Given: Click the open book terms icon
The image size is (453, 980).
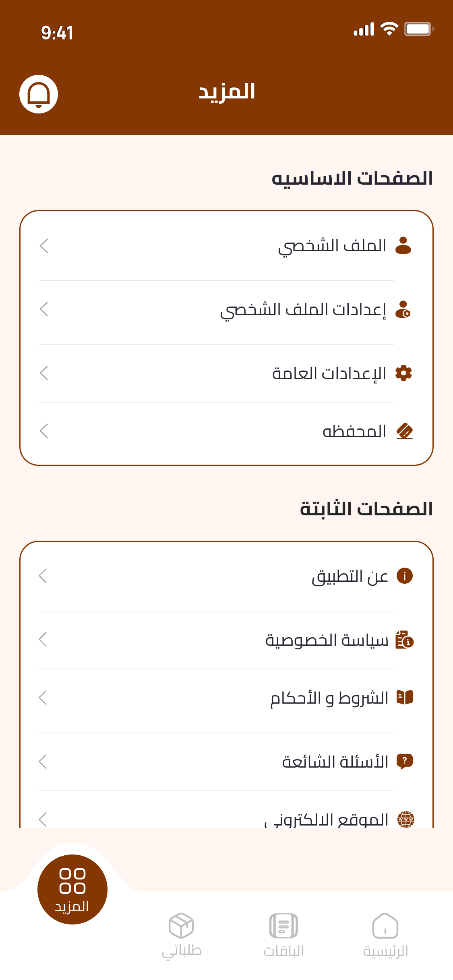Looking at the screenshot, I should tap(405, 697).
